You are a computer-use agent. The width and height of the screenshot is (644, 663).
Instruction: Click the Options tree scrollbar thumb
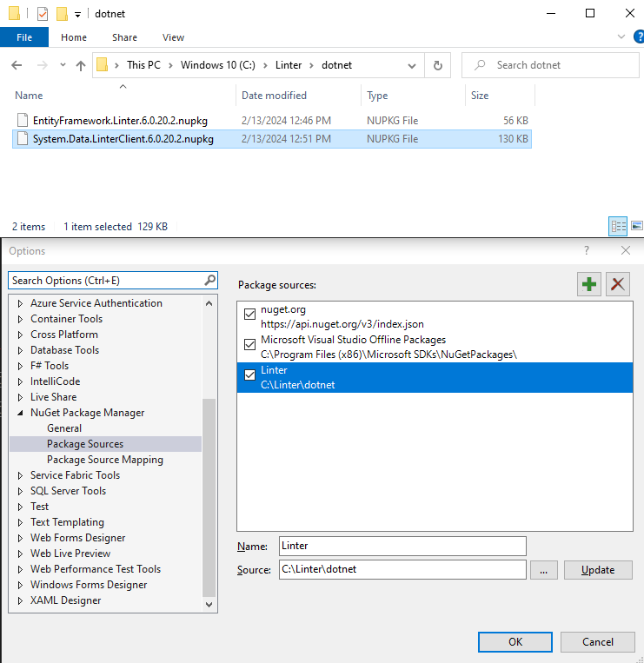coord(209,497)
